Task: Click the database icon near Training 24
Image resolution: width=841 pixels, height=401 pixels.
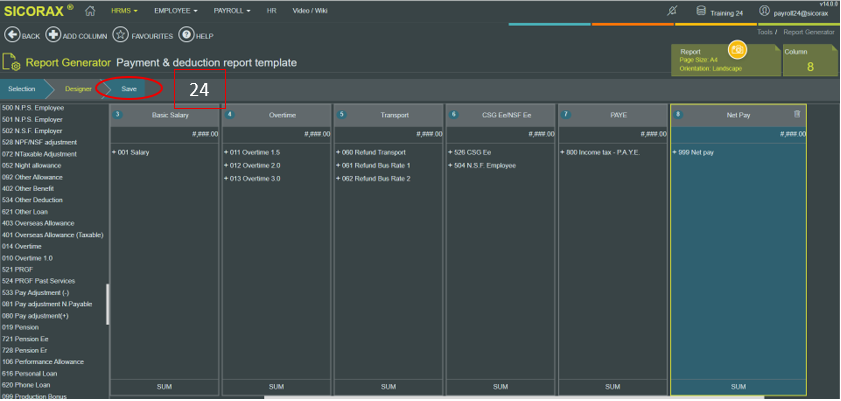Action: coord(700,11)
